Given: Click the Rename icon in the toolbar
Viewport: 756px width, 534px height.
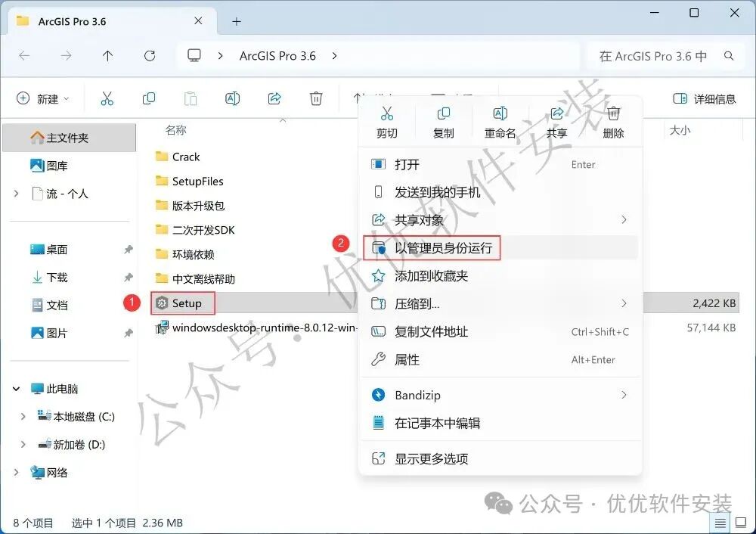Looking at the screenshot, I should [232, 98].
